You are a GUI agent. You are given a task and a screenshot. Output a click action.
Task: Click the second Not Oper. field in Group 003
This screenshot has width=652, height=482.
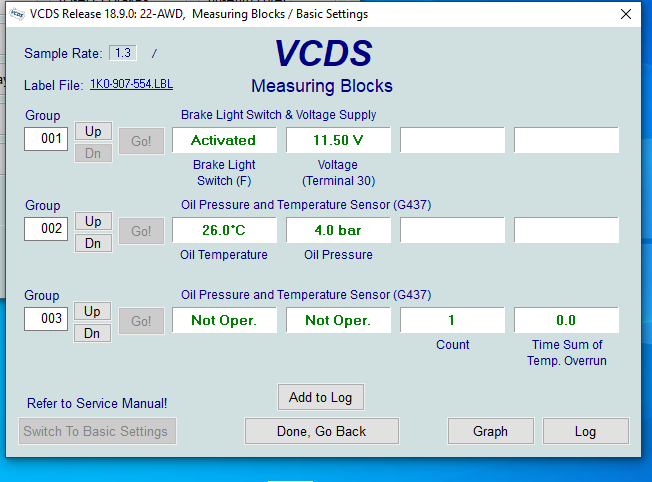tap(338, 320)
